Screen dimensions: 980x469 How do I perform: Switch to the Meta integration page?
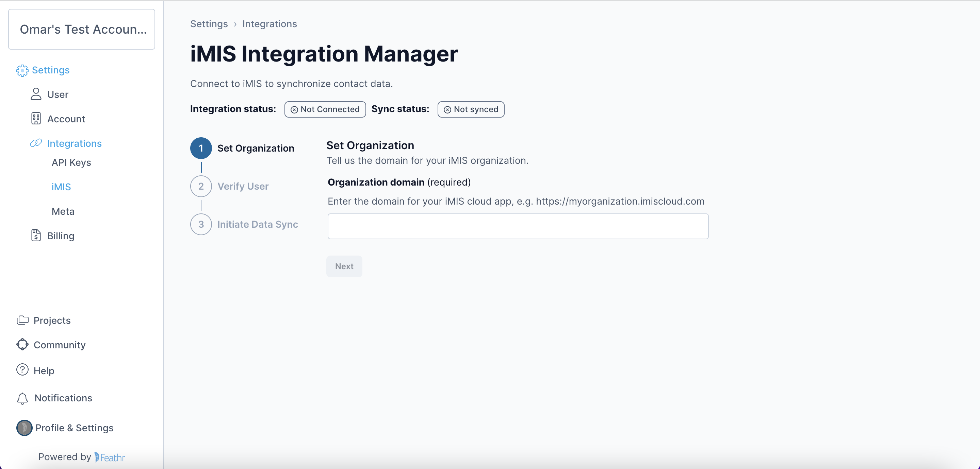click(x=63, y=211)
